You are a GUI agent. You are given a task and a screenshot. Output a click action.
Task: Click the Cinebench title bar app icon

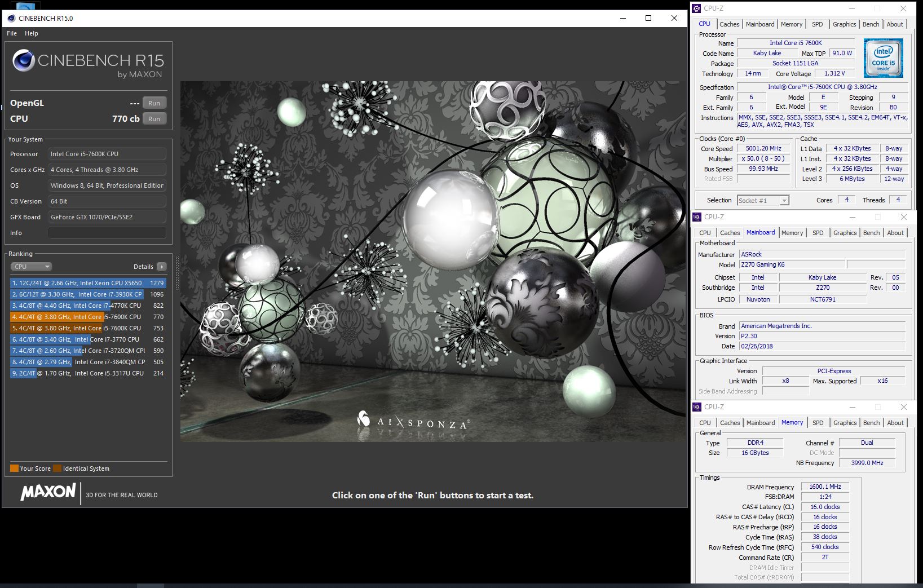click(x=11, y=18)
